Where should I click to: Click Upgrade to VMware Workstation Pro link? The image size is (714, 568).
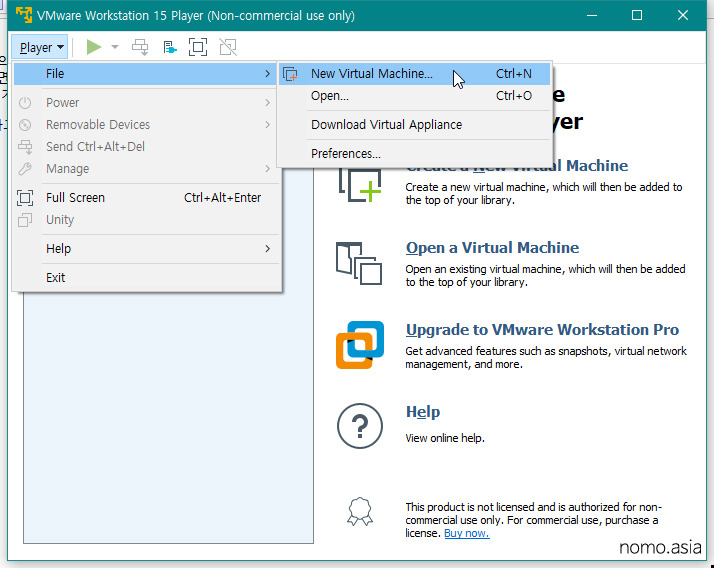point(542,329)
